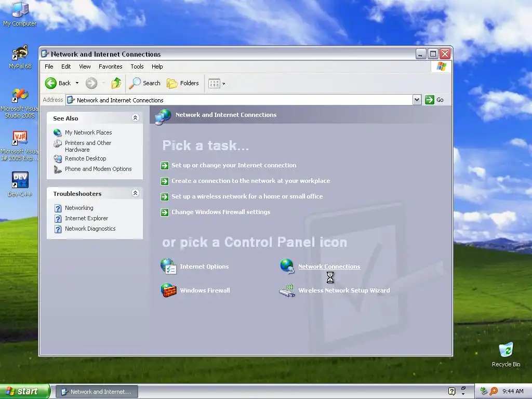Image resolution: width=532 pixels, height=399 pixels.
Task: Click the green arrow beside workplace connection task
Action: (165, 181)
